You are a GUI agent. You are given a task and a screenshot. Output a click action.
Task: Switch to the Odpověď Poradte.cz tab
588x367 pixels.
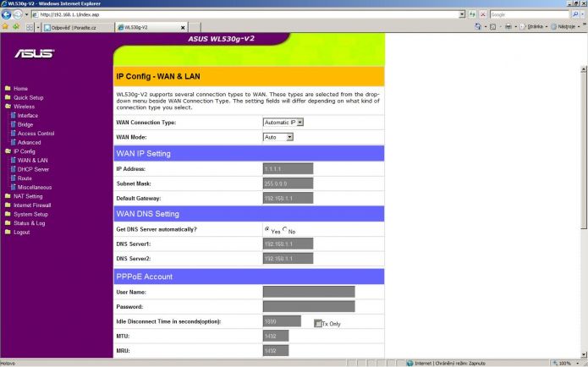point(78,28)
